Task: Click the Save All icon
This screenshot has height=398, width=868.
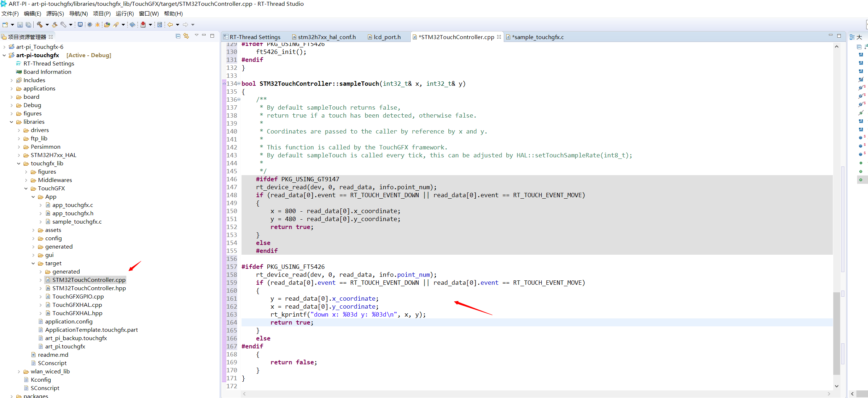Action: pos(28,25)
